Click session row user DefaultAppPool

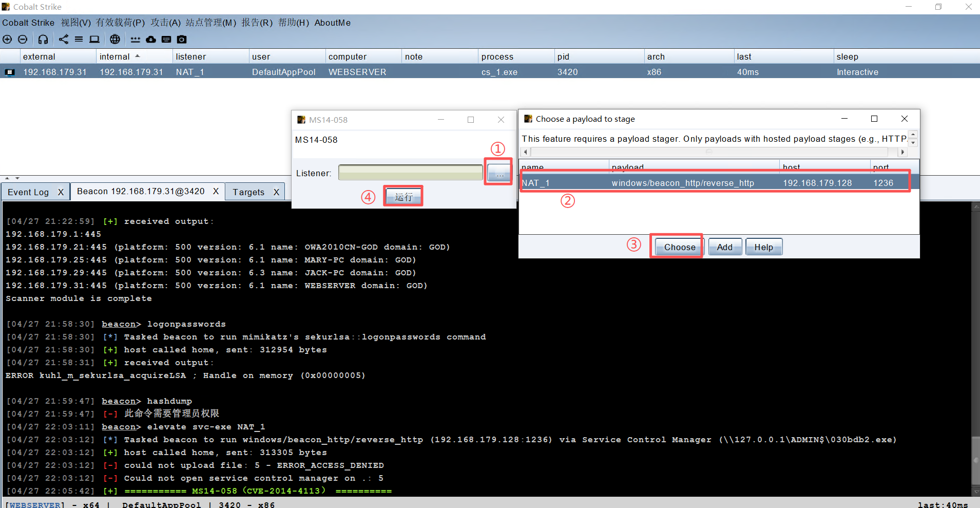tap(284, 72)
